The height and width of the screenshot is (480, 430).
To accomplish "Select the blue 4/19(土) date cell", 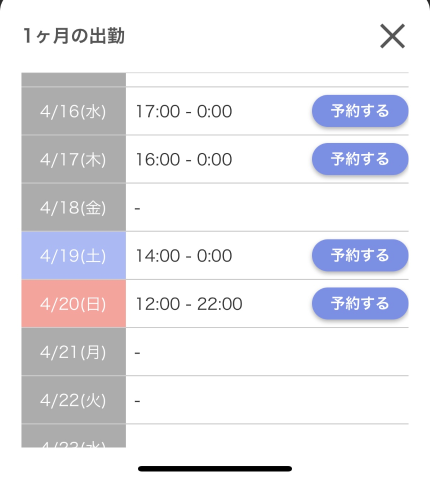I will (x=74, y=256).
